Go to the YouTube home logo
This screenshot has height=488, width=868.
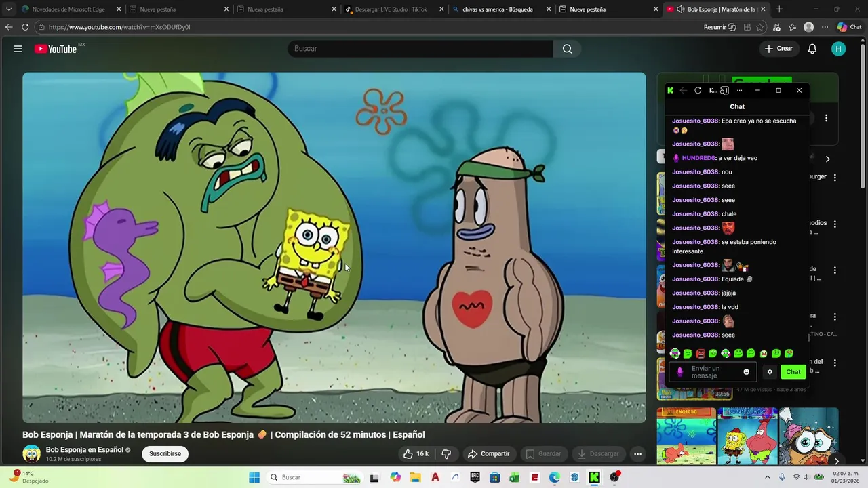pos(56,49)
